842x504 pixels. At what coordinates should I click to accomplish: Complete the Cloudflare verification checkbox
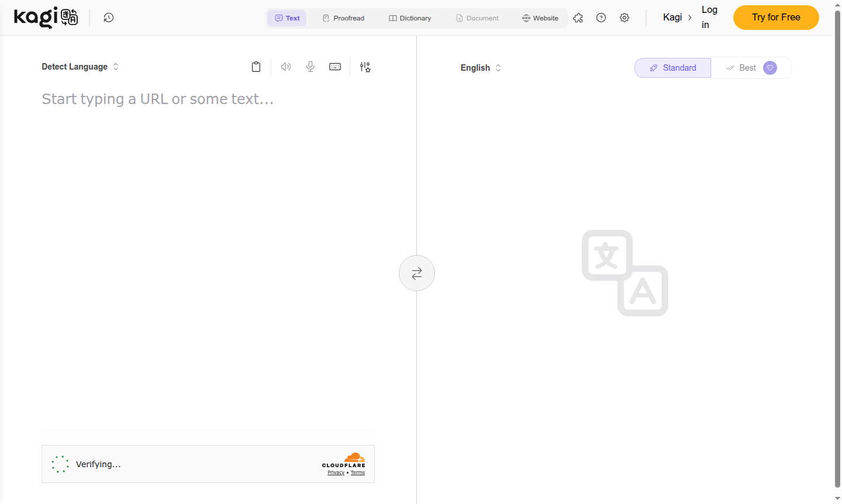point(60,464)
